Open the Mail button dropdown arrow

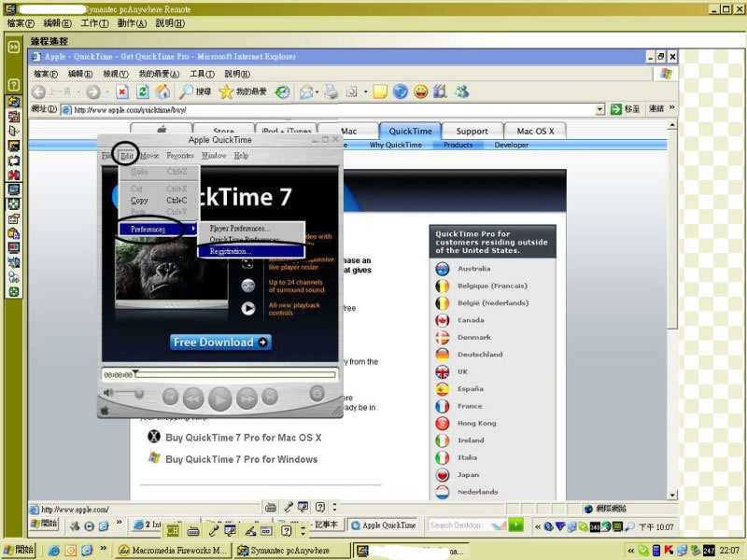pyautogui.click(x=317, y=91)
